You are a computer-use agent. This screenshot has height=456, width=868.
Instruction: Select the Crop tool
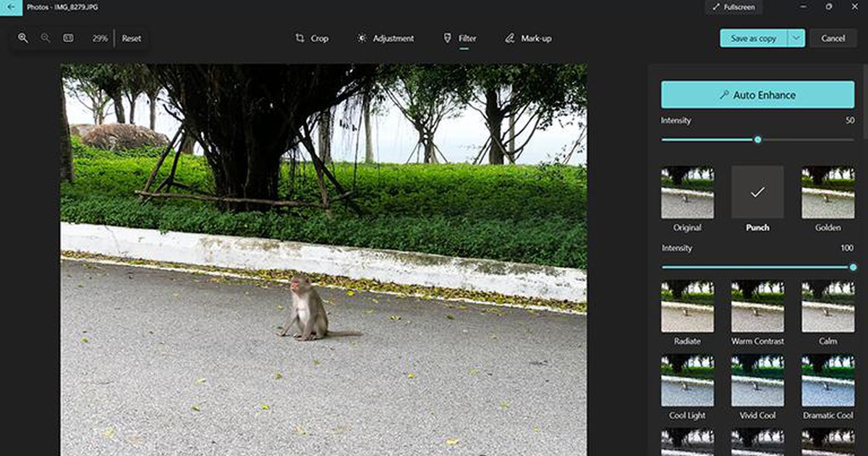tap(312, 38)
